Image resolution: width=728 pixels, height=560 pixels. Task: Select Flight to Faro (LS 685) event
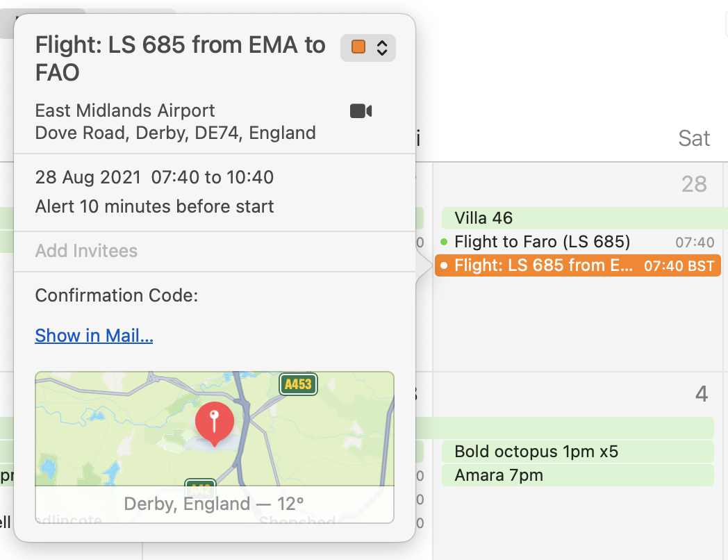[x=578, y=242]
